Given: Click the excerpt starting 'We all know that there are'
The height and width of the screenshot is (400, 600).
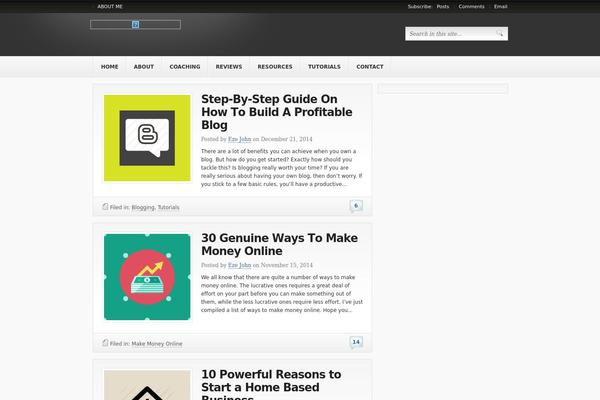Looking at the screenshot, I should point(282,294).
